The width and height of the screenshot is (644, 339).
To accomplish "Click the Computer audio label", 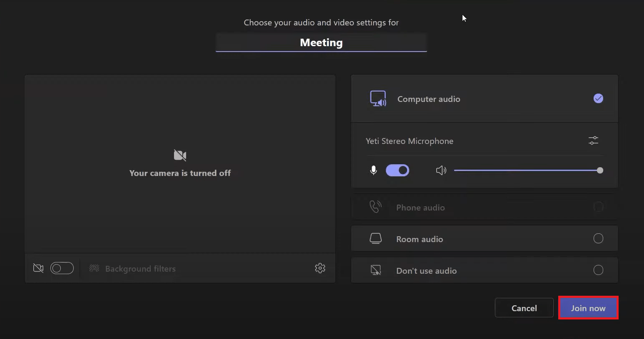I will (x=429, y=99).
